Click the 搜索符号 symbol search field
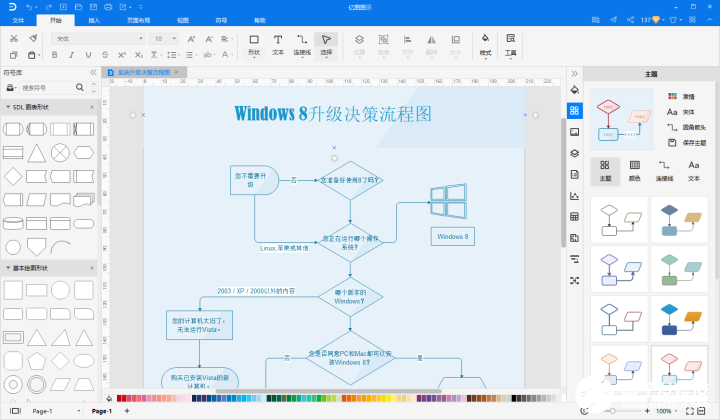Image resolution: width=720 pixels, height=420 pixels. (46, 87)
